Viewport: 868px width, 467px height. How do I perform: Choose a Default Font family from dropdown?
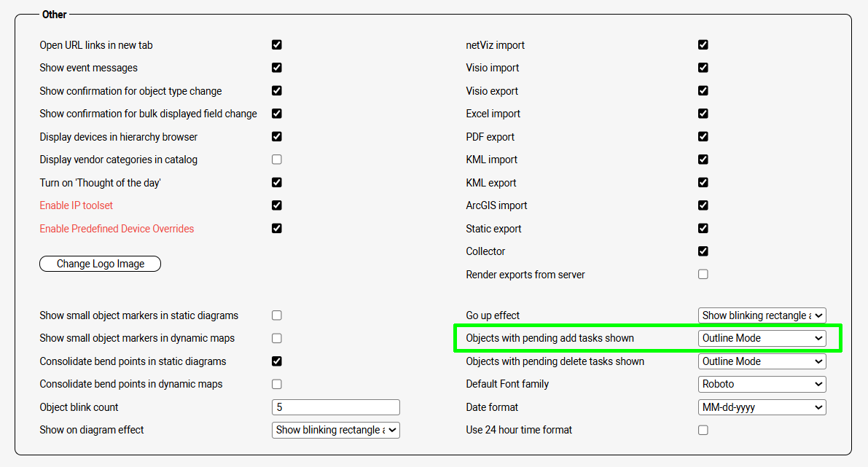[762, 384]
